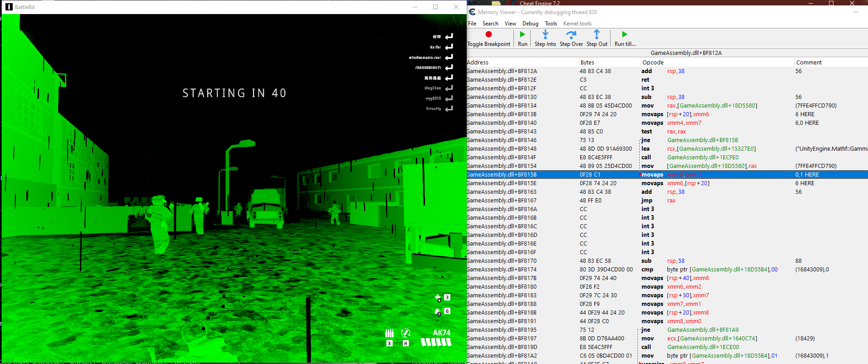The image size is (868, 364).
Task: Click the arrow icon beside Karfer
Action: 449,47
